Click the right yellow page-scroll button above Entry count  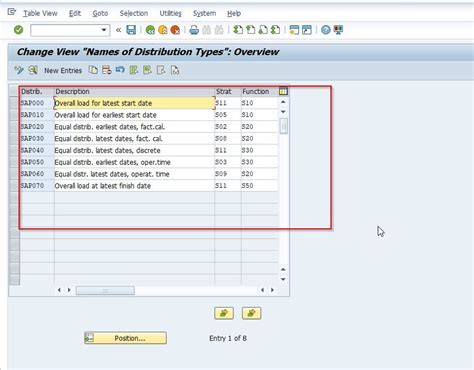[x=251, y=313]
